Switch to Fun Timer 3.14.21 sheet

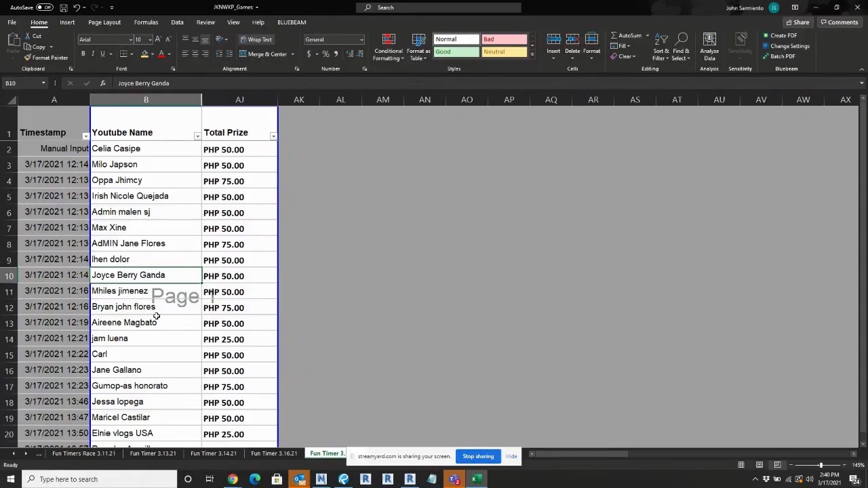(214, 453)
